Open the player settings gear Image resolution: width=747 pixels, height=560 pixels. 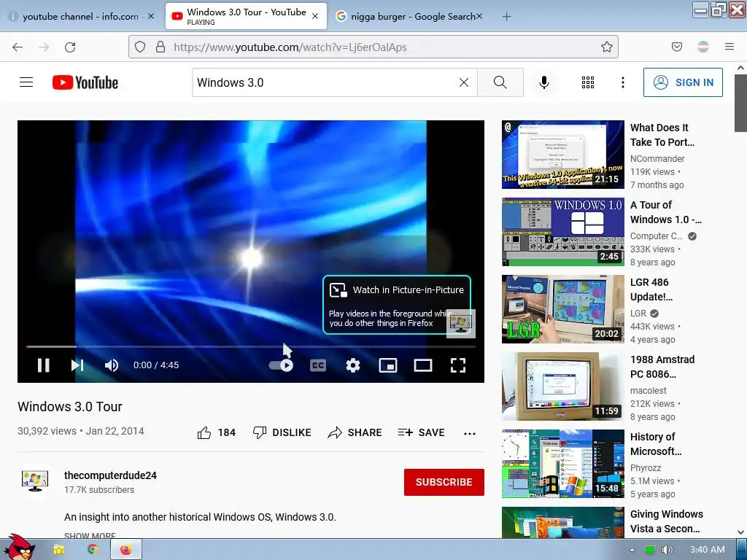(x=353, y=365)
